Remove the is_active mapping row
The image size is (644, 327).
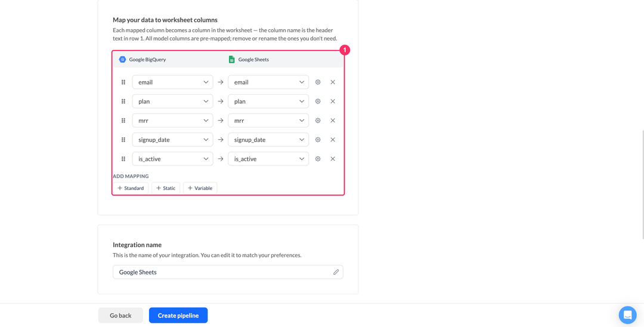tap(333, 159)
